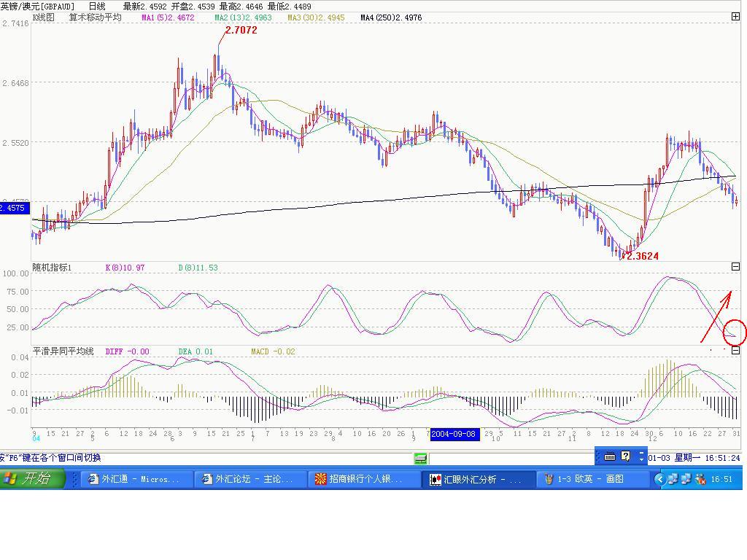Open the 开始 Start menu
Screen dimensions: 747x560
[x=32, y=478]
